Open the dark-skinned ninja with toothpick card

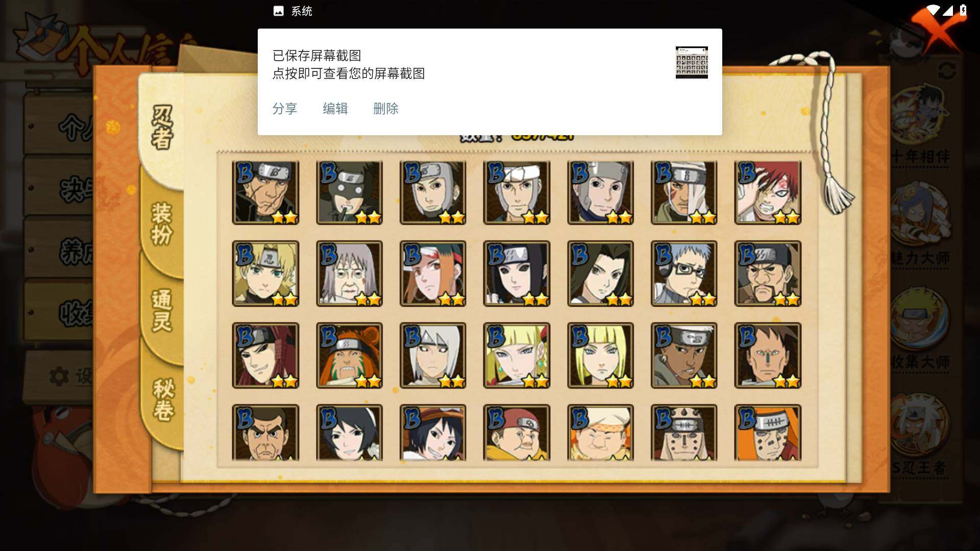684,356
